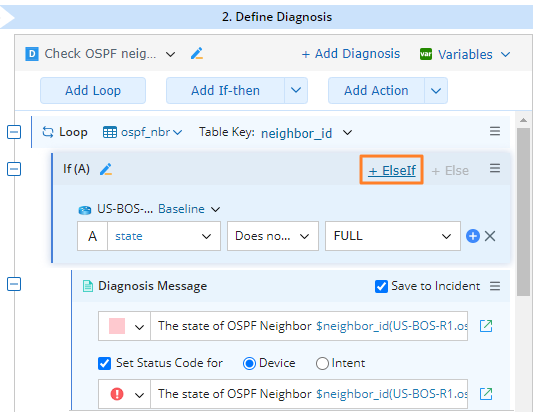Select the Intent radio button

point(322,363)
